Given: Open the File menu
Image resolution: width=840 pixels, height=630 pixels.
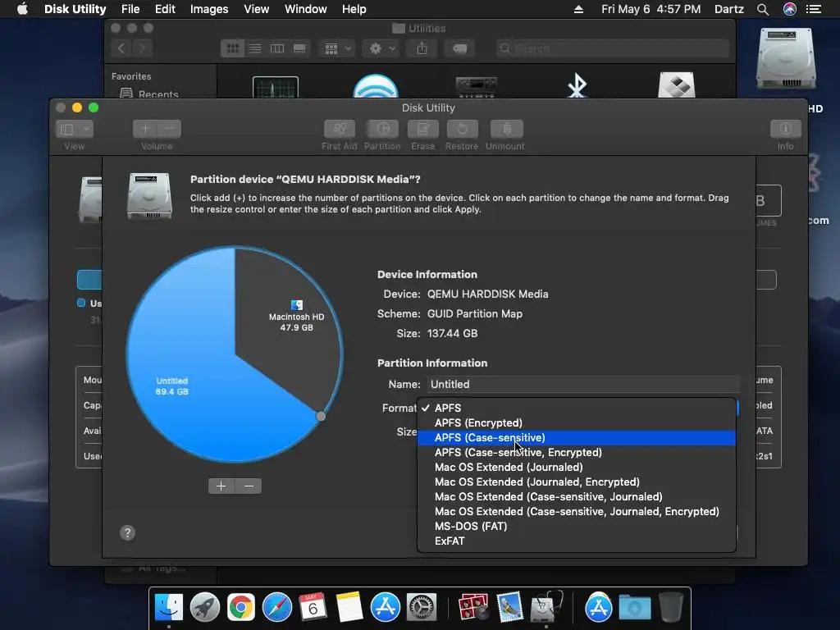Looking at the screenshot, I should point(130,9).
